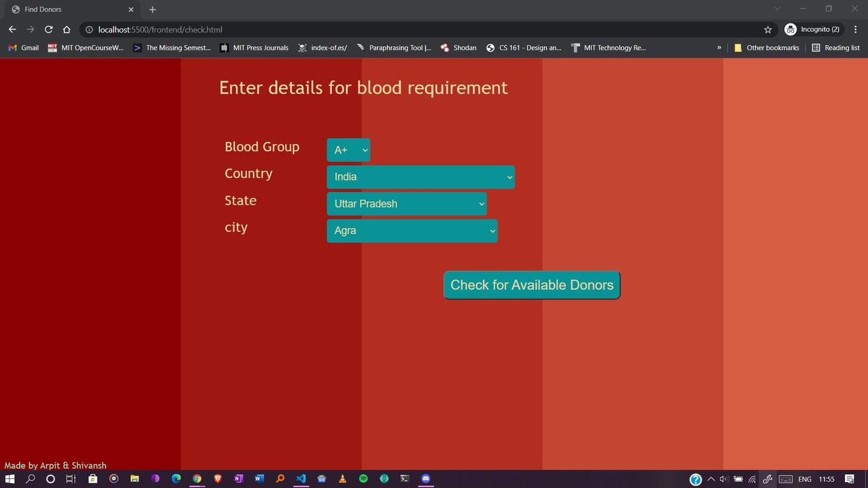The height and width of the screenshot is (488, 868).
Task: Click the 'State' label
Action: pos(241,201)
